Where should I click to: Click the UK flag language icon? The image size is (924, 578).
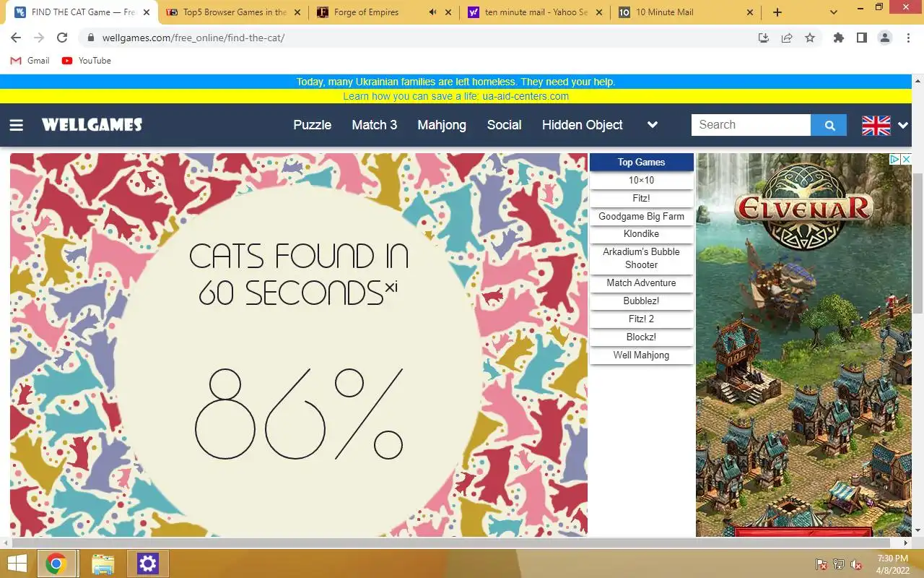coord(876,125)
